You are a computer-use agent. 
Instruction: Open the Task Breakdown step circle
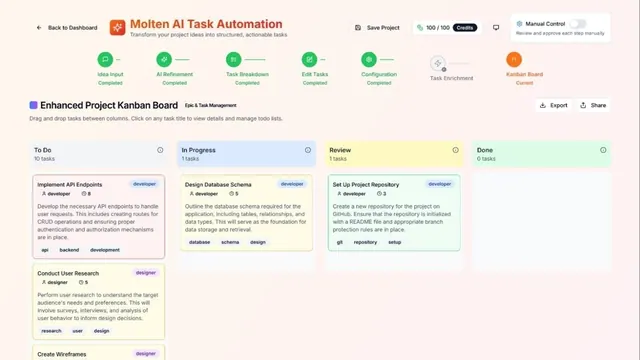233,60
